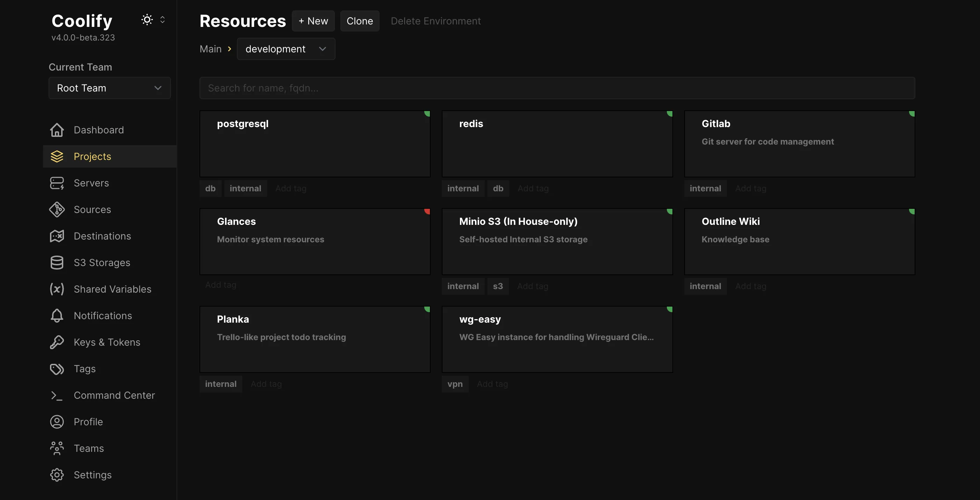
Task: Click the Projects layers icon
Action: coord(57,156)
